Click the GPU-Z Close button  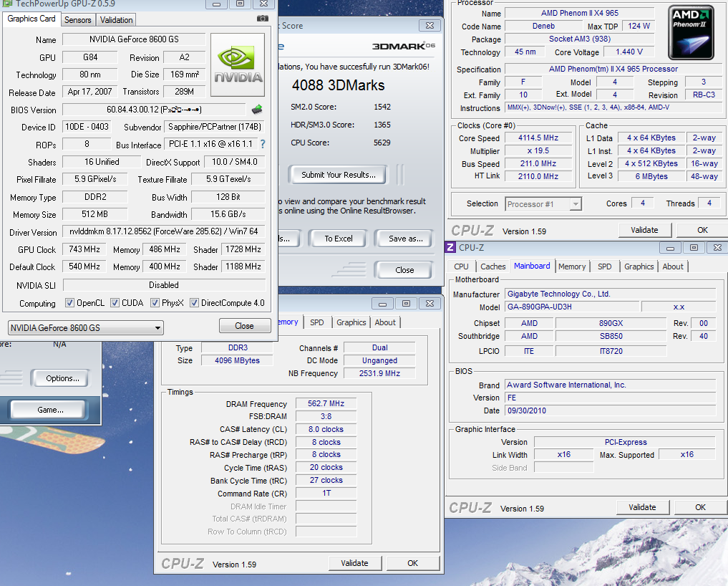pyautogui.click(x=245, y=326)
